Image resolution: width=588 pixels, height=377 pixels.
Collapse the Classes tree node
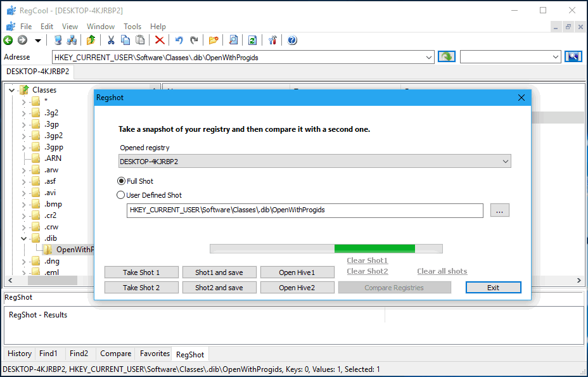[11, 90]
